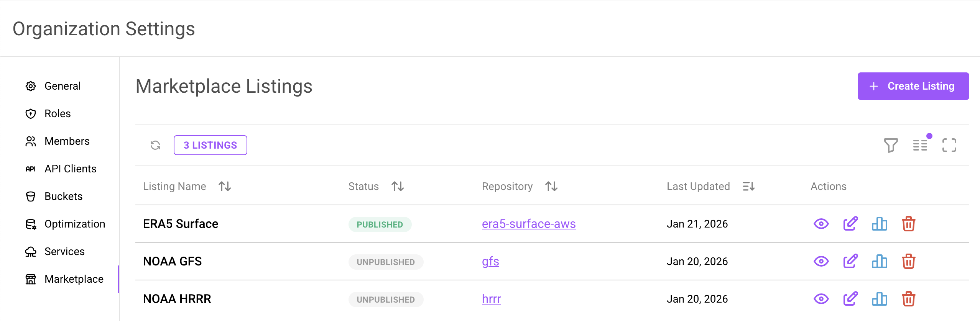Delete the NOAA HRRR listing
The width and height of the screenshot is (980, 321).
(909, 298)
